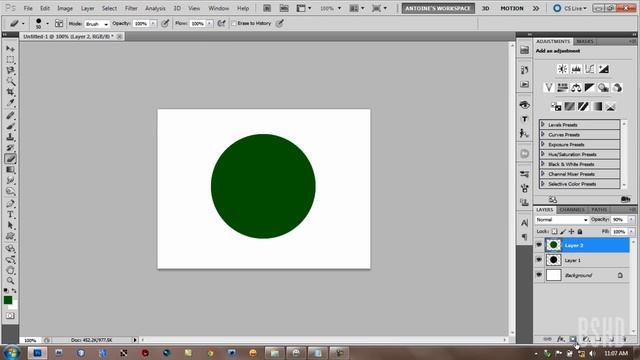Open the File menu
This screenshot has width=640, height=360.
(x=28, y=8)
